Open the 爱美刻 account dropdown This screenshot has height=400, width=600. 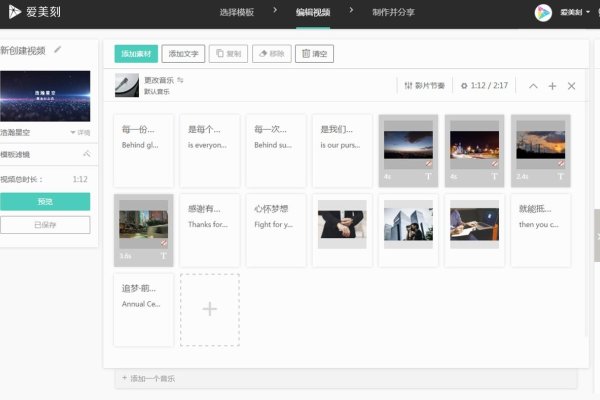[575, 13]
